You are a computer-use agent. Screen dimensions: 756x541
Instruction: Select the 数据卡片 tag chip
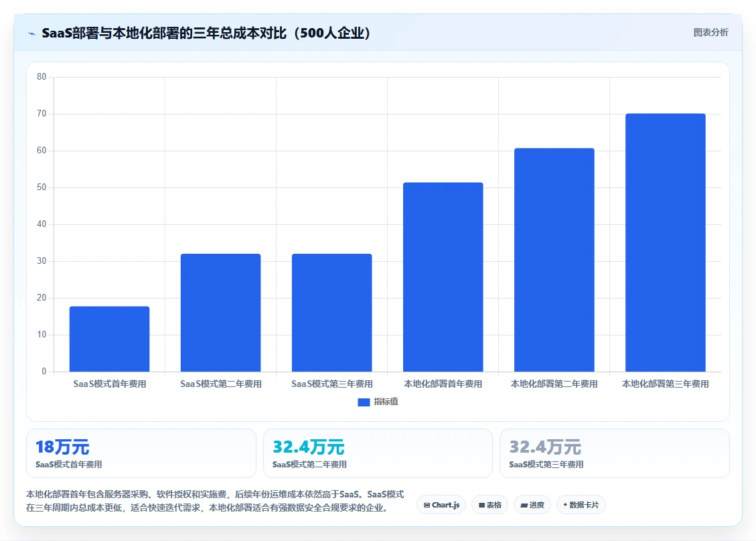(581, 505)
